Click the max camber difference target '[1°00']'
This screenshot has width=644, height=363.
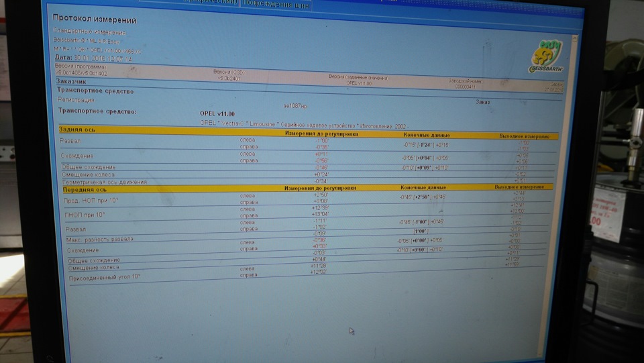(421, 231)
